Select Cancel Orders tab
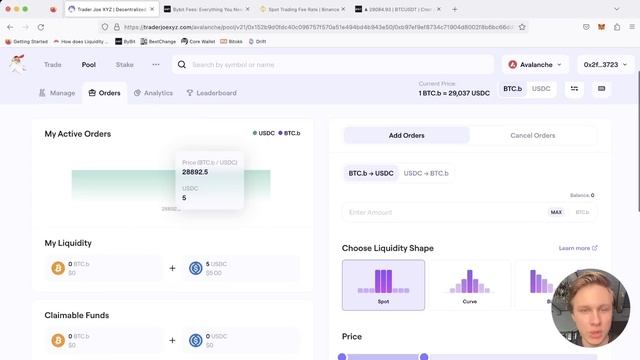 click(533, 135)
